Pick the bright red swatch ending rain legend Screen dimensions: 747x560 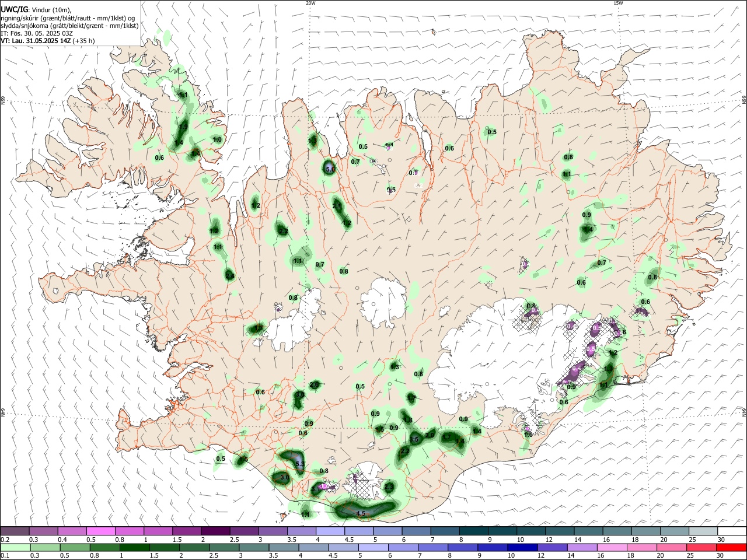(732, 547)
